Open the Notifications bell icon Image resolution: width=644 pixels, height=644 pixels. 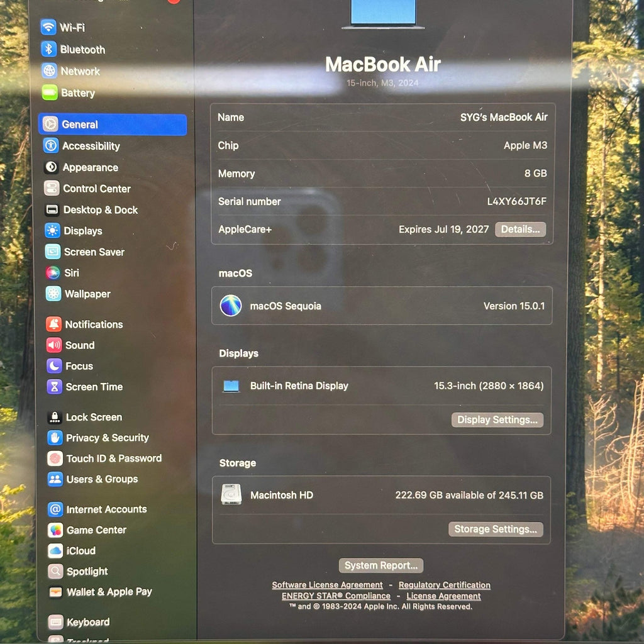tap(54, 324)
